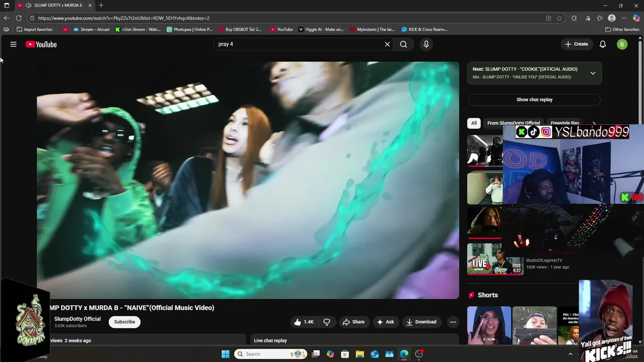
Task: Run the search with the magnifier button
Action: coord(404,44)
